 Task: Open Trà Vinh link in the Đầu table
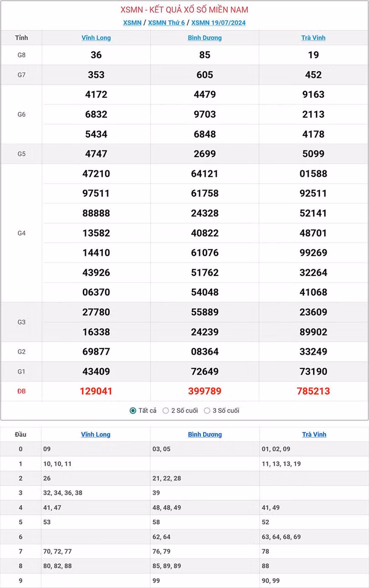[x=314, y=434]
